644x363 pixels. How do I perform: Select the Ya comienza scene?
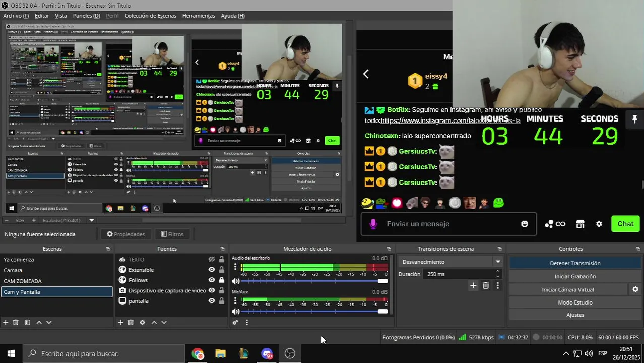pyautogui.click(x=56, y=259)
